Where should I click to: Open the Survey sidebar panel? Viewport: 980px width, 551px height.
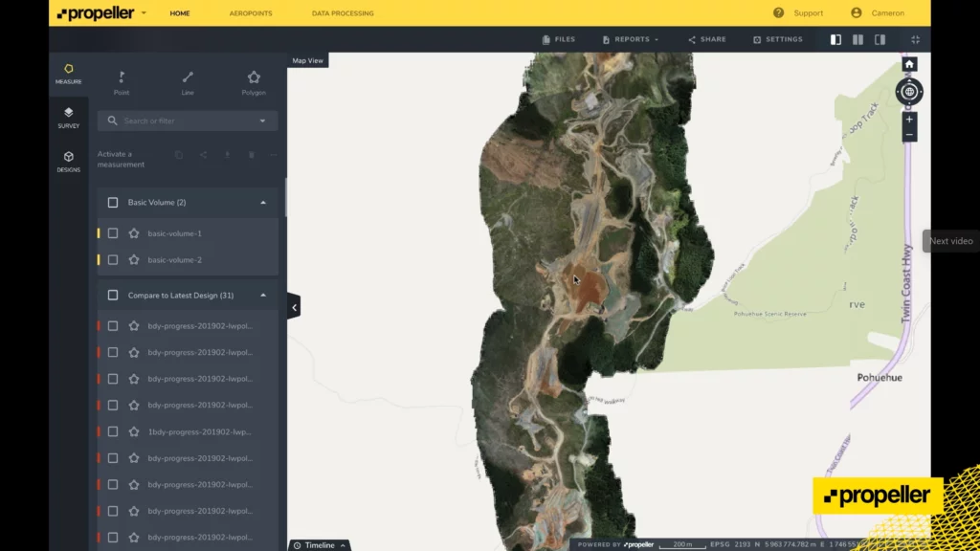(69, 118)
